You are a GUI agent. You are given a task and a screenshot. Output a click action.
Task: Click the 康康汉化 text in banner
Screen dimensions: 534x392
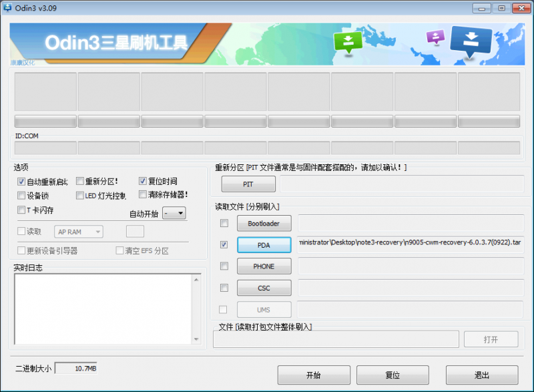click(23, 63)
